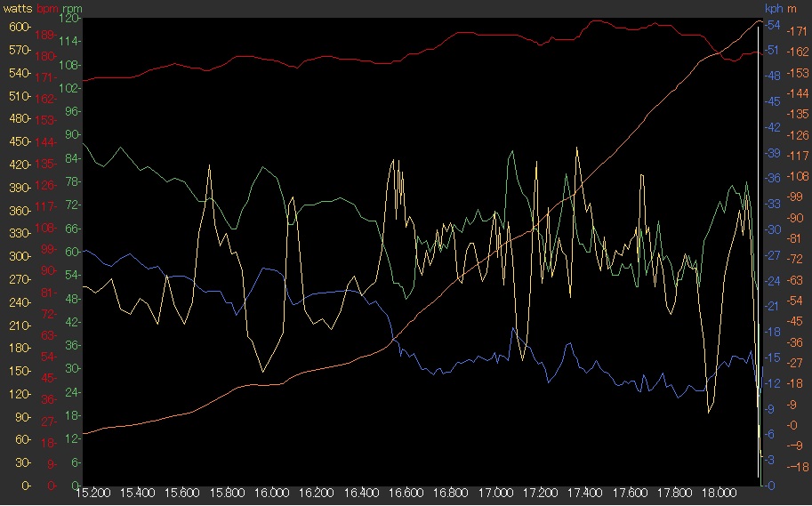Click the 33 tick on the blue kph axis
Image resolution: width=812 pixels, height=506 pixels.
coord(772,204)
